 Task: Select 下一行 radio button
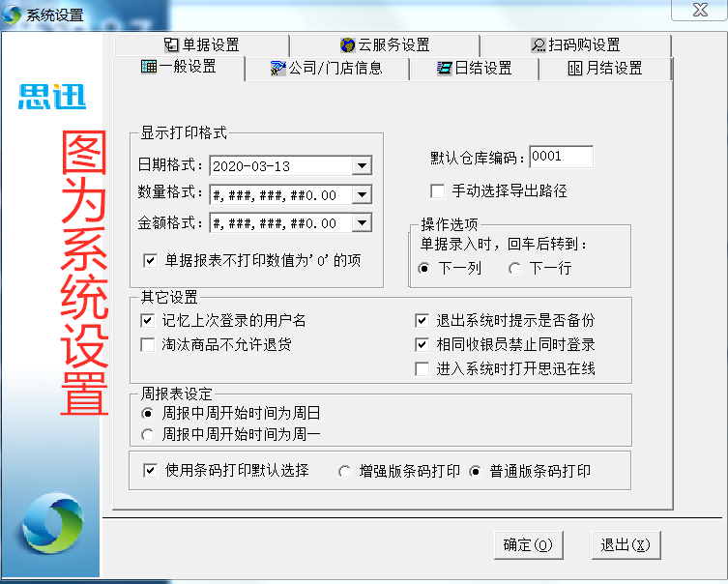(x=514, y=268)
